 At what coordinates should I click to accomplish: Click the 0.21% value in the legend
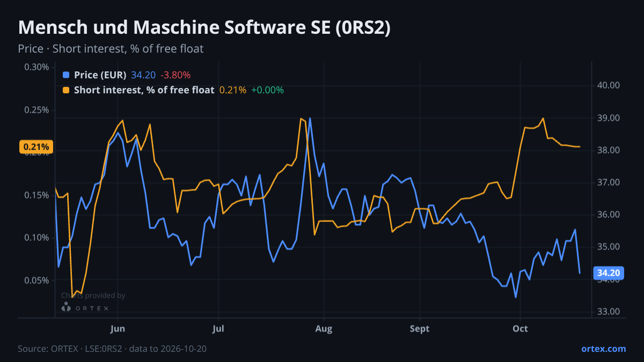pyautogui.click(x=233, y=90)
